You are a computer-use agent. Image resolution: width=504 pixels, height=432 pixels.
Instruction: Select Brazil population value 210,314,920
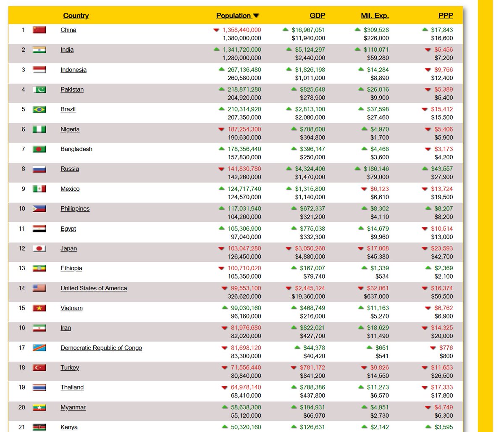pos(244,109)
